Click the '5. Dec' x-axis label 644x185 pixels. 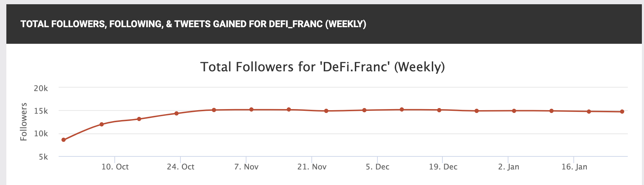point(377,167)
